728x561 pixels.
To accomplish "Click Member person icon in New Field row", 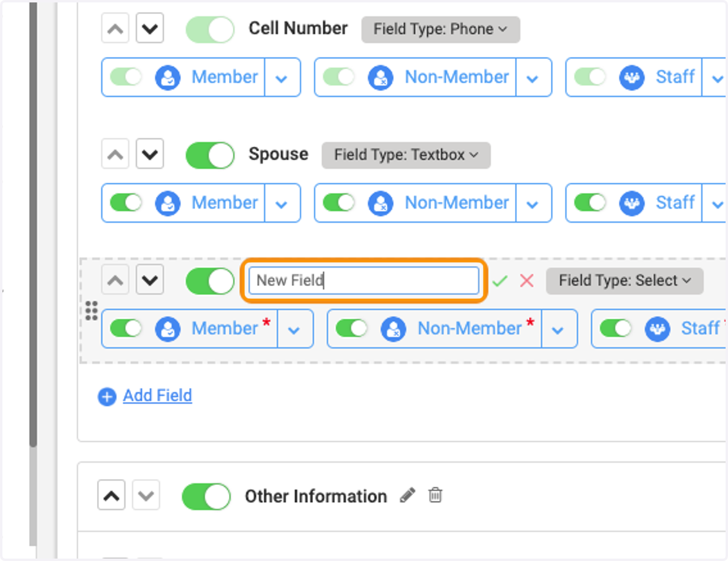I will tap(167, 329).
